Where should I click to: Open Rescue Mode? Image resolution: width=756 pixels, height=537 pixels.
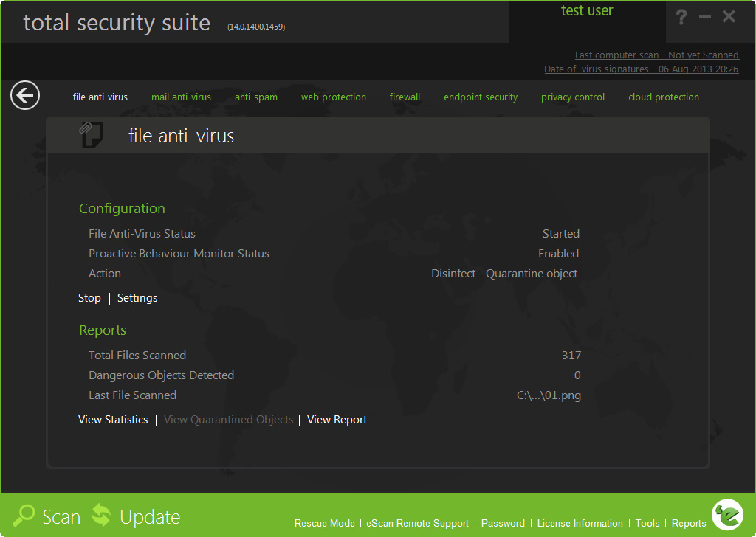click(325, 524)
